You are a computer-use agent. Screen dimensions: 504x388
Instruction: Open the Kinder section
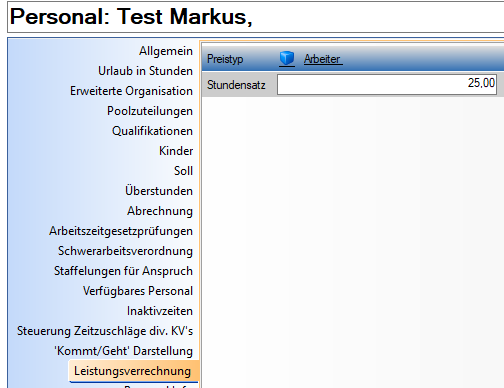click(176, 151)
